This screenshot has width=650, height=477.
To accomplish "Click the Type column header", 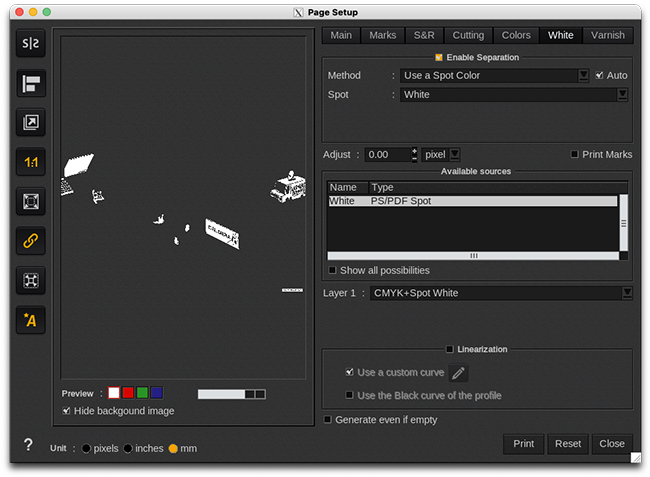I will click(497, 187).
